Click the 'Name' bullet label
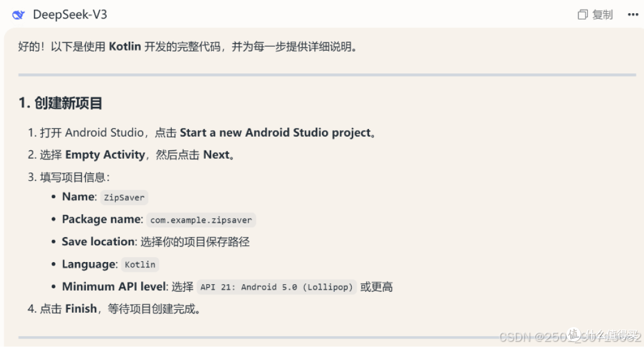644x348 pixels. click(79, 196)
